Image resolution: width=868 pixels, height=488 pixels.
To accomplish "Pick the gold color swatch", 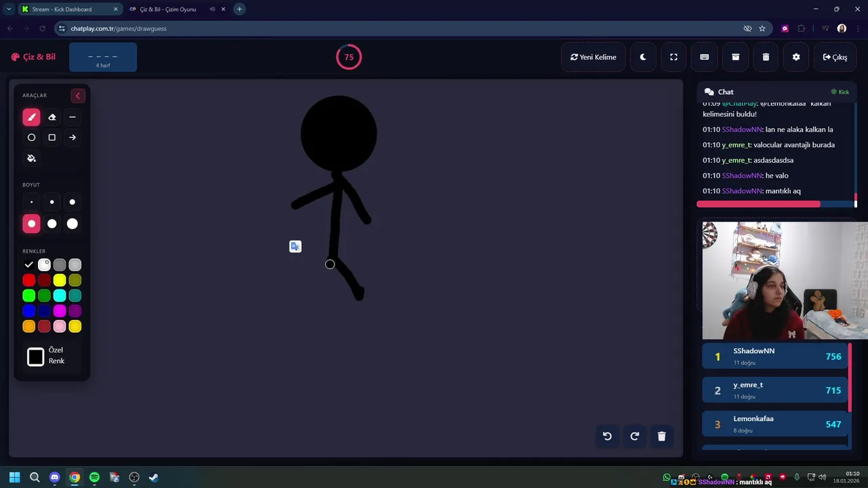I will point(75,327).
